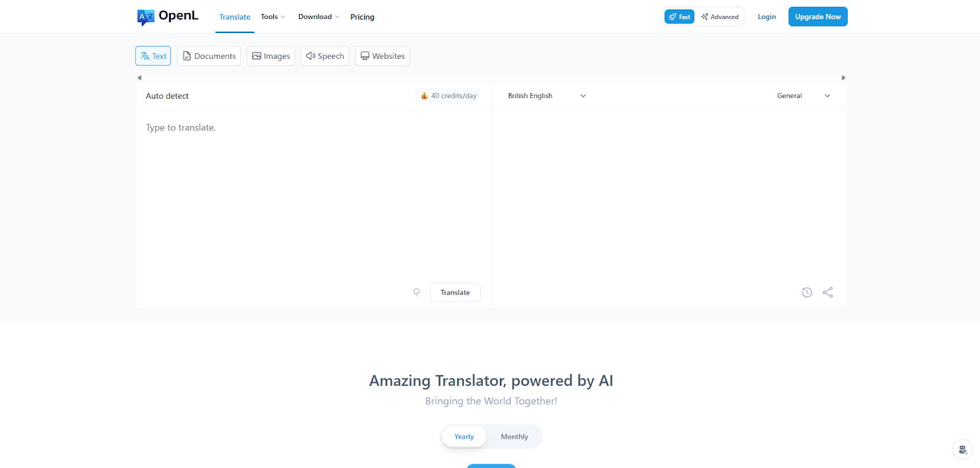Open the Pricing page
The width and height of the screenshot is (980, 468).
coord(362,17)
